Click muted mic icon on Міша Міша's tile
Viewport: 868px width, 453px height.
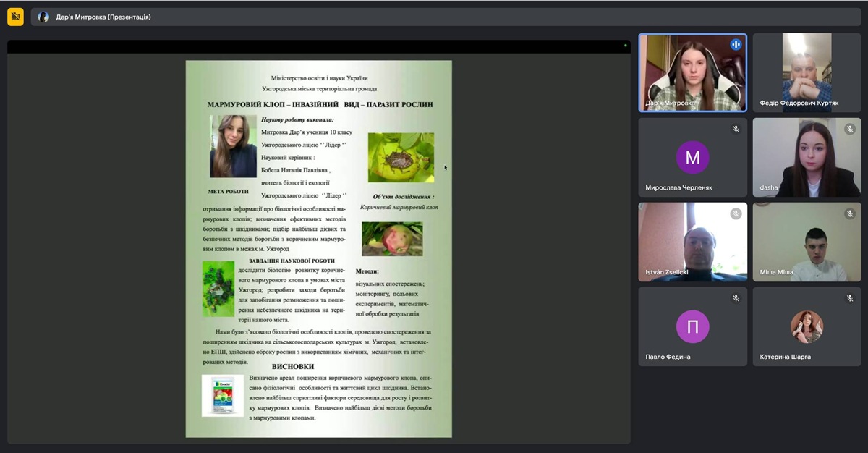pos(850,213)
